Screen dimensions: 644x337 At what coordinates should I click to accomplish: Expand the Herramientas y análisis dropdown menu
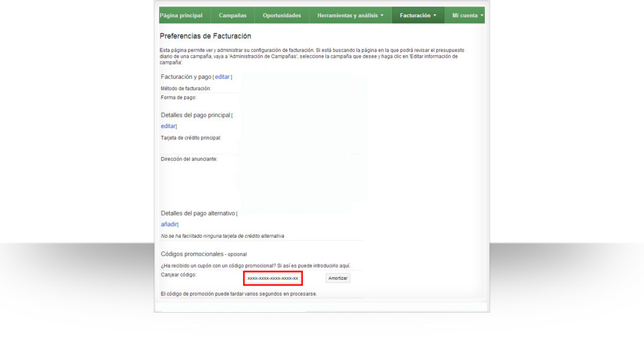coord(350,15)
